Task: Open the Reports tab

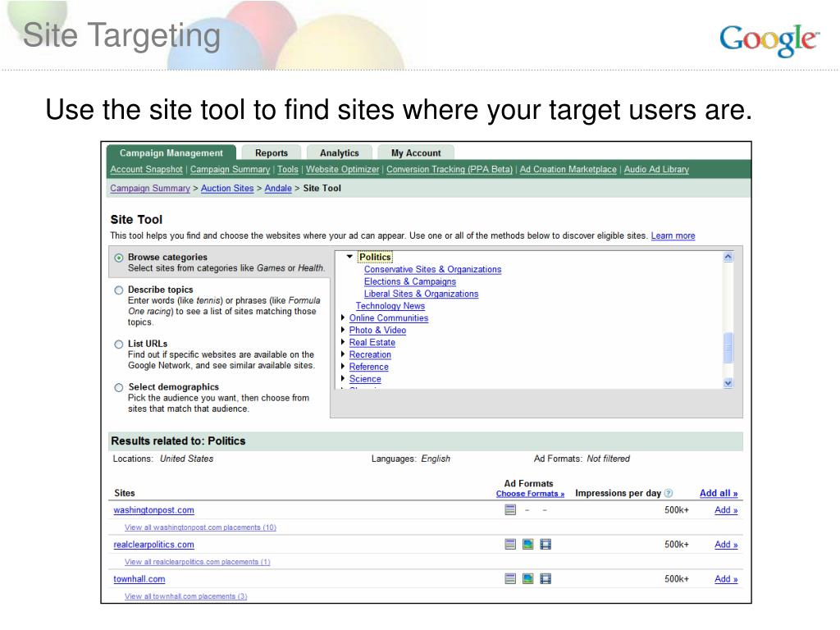Action: (x=271, y=153)
